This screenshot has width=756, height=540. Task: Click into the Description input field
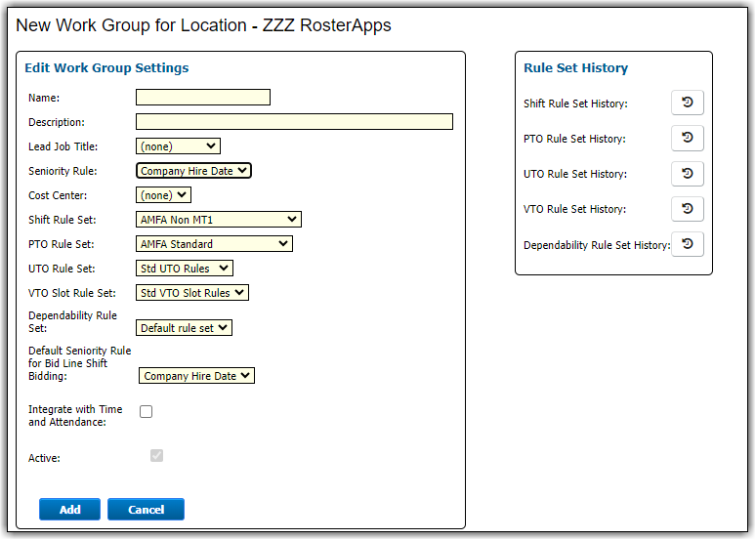[294, 122]
